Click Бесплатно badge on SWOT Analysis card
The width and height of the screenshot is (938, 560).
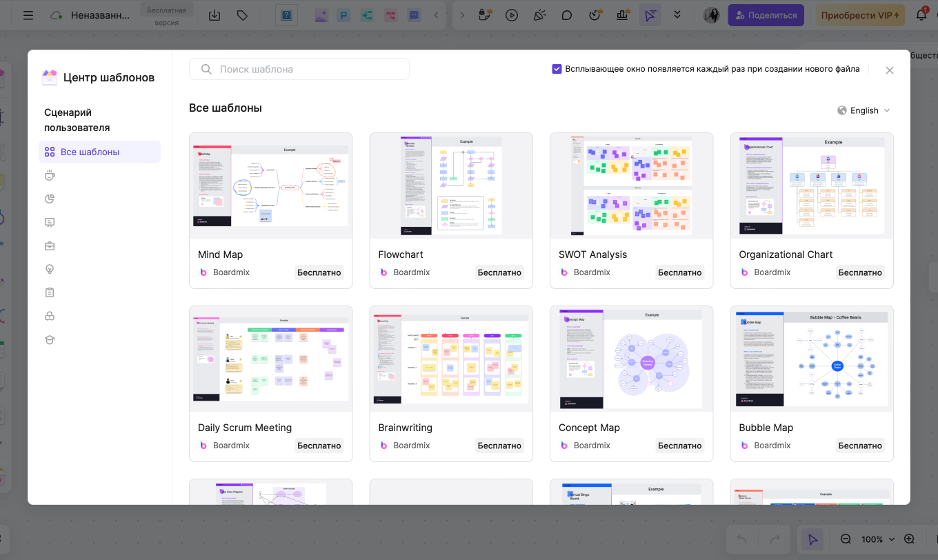click(680, 272)
